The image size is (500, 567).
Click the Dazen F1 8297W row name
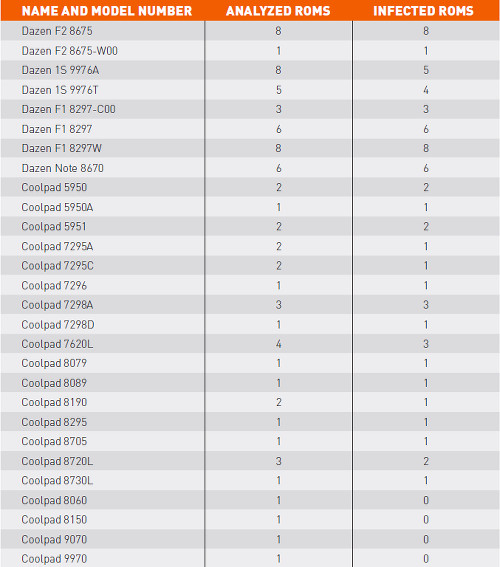pos(61,148)
